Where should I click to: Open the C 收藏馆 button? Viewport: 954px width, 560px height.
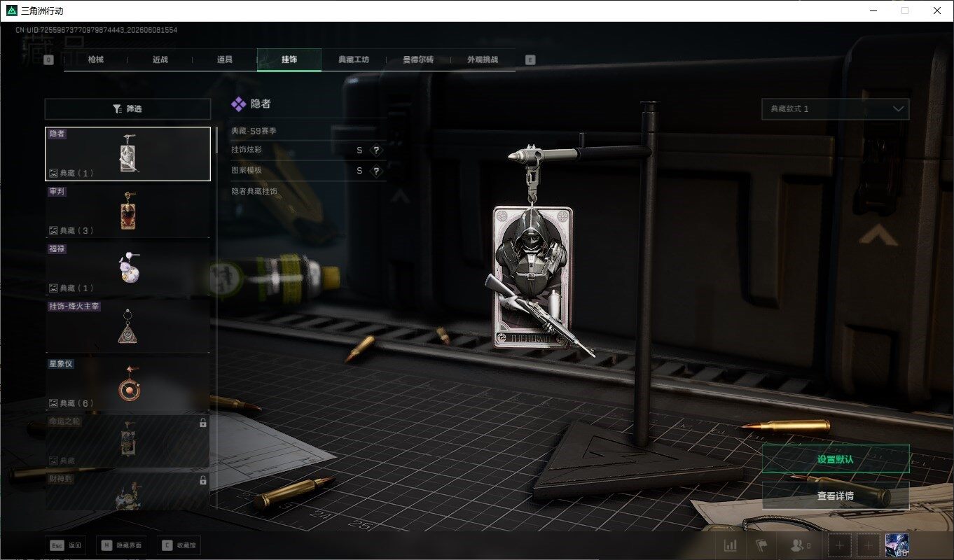tap(179, 545)
